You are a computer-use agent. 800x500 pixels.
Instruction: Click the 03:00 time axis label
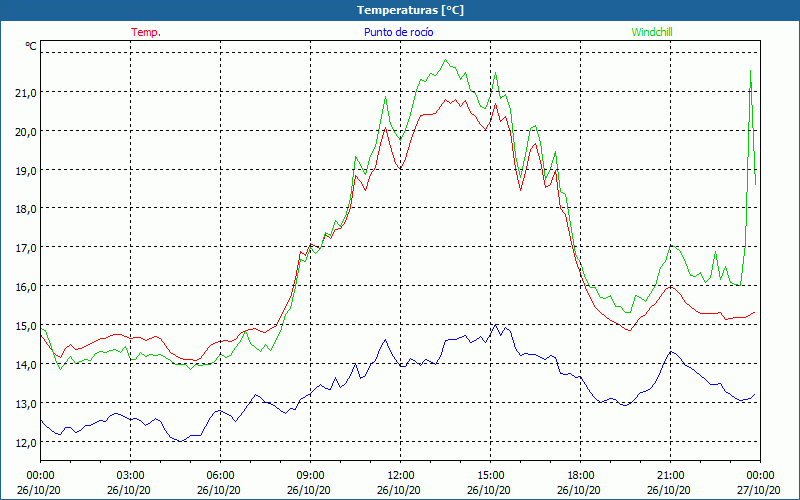tap(130, 476)
